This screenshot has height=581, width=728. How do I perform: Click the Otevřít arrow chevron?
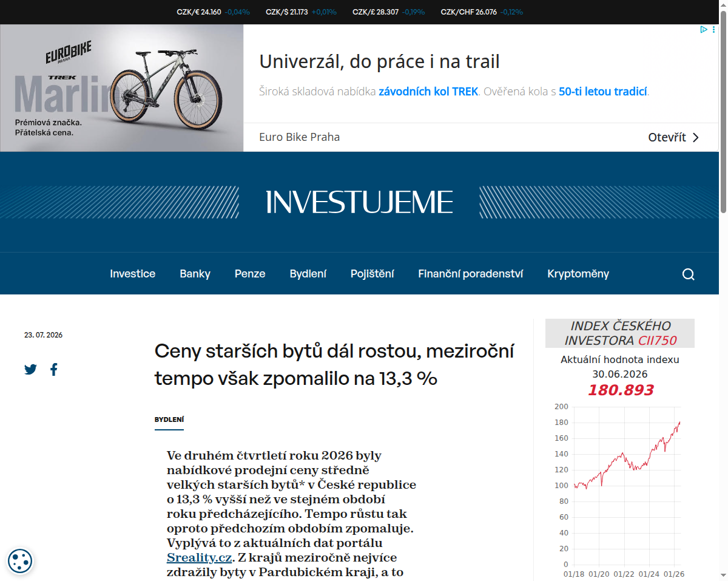point(696,137)
